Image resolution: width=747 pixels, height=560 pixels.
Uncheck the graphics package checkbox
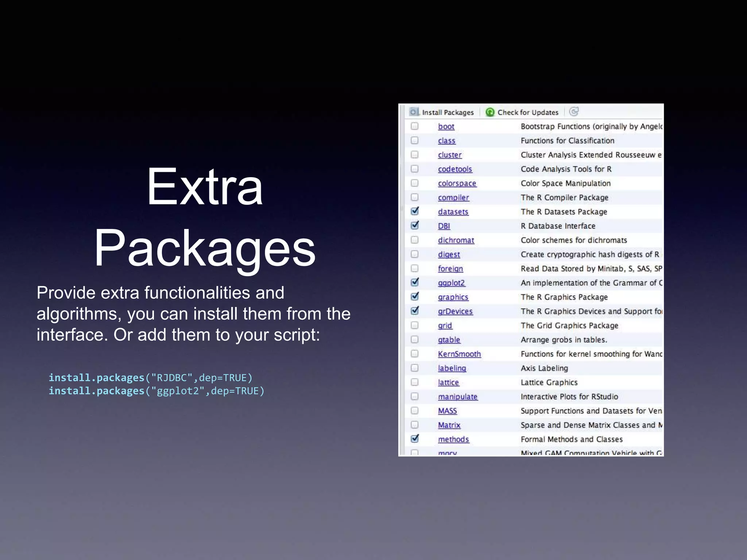[x=415, y=296]
